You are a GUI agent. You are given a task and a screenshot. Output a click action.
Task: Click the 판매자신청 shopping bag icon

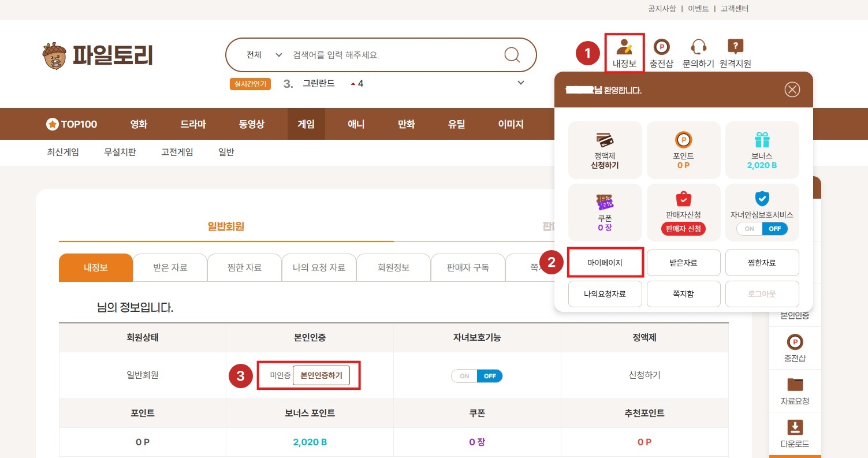[684, 199]
